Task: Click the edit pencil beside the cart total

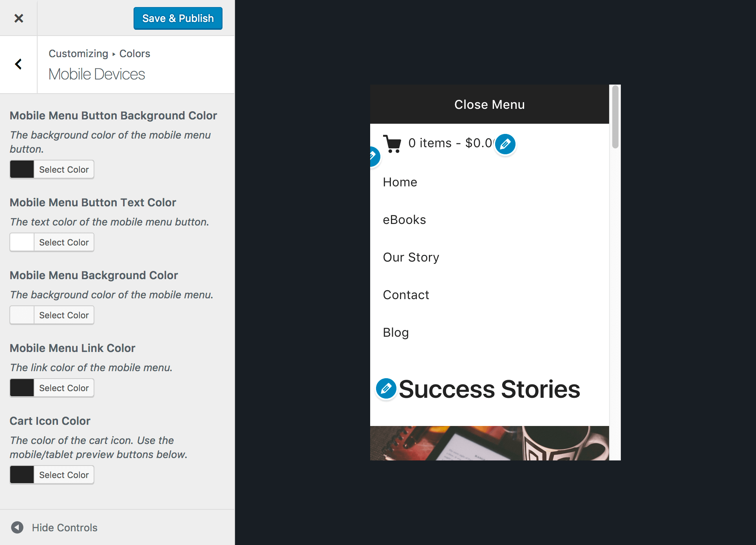Action: pyautogui.click(x=505, y=144)
